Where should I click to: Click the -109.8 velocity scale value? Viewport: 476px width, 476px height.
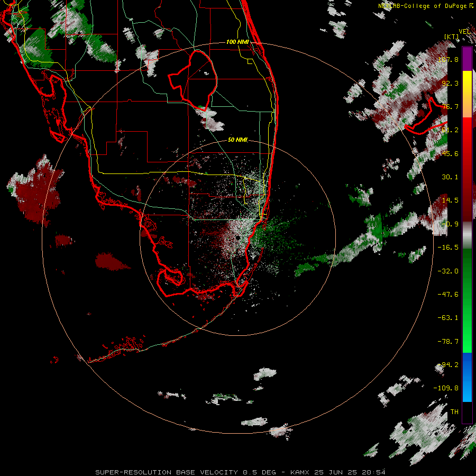coord(446,388)
